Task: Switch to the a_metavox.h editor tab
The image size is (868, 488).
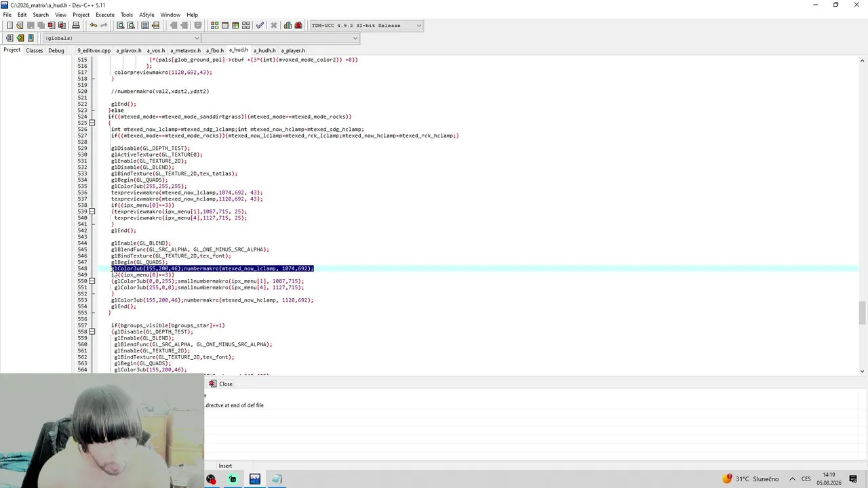Action: [x=185, y=50]
